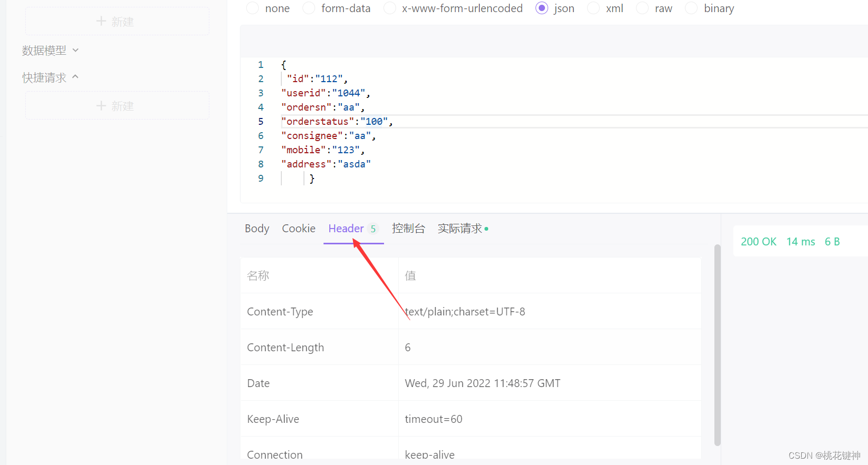This screenshot has height=465, width=868.
Task: Click the response panel vertical scrollbar
Action: pyautogui.click(x=718, y=345)
